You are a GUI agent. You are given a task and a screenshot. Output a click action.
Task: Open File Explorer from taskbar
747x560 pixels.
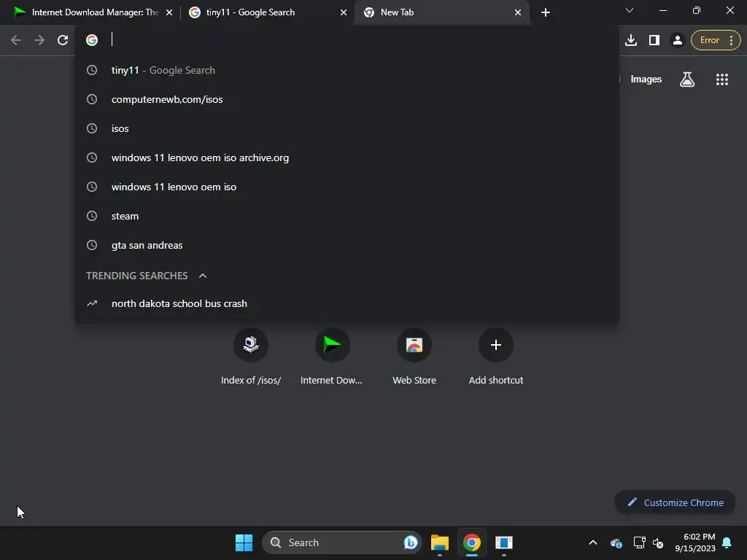coord(440,542)
